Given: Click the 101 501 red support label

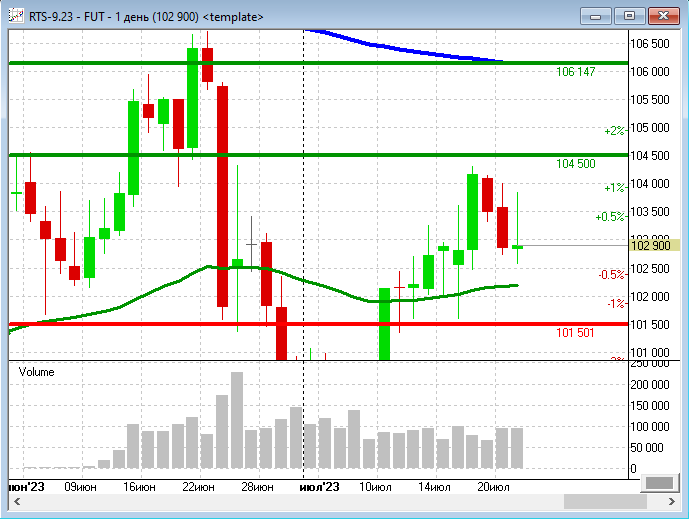Looking at the screenshot, I should (x=575, y=333).
